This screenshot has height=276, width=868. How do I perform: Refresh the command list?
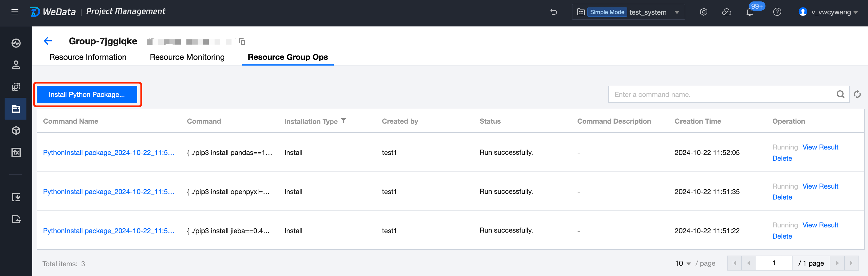[857, 95]
